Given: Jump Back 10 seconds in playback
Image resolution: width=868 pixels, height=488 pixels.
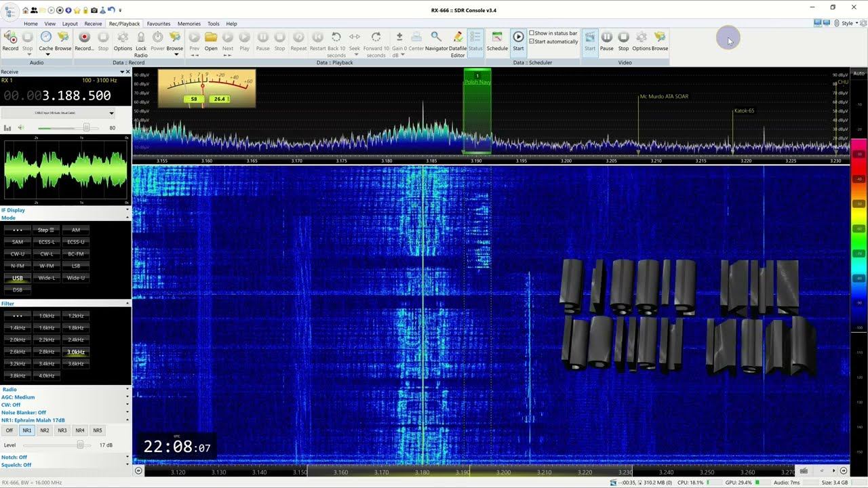Looking at the screenshot, I should pos(336,44).
